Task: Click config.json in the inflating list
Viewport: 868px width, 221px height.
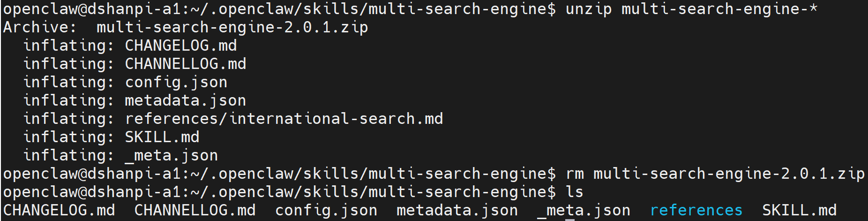Action: coord(176,82)
